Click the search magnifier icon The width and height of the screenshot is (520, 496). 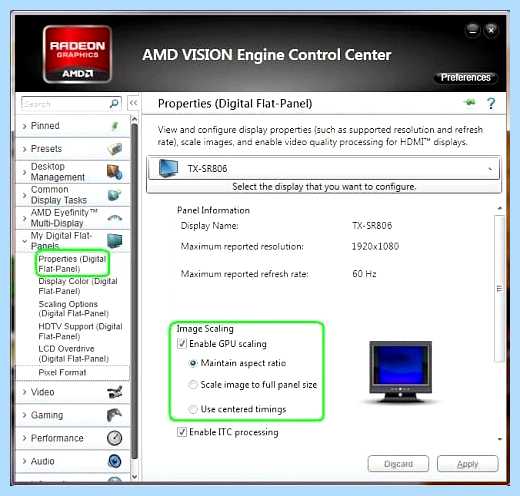click(114, 104)
